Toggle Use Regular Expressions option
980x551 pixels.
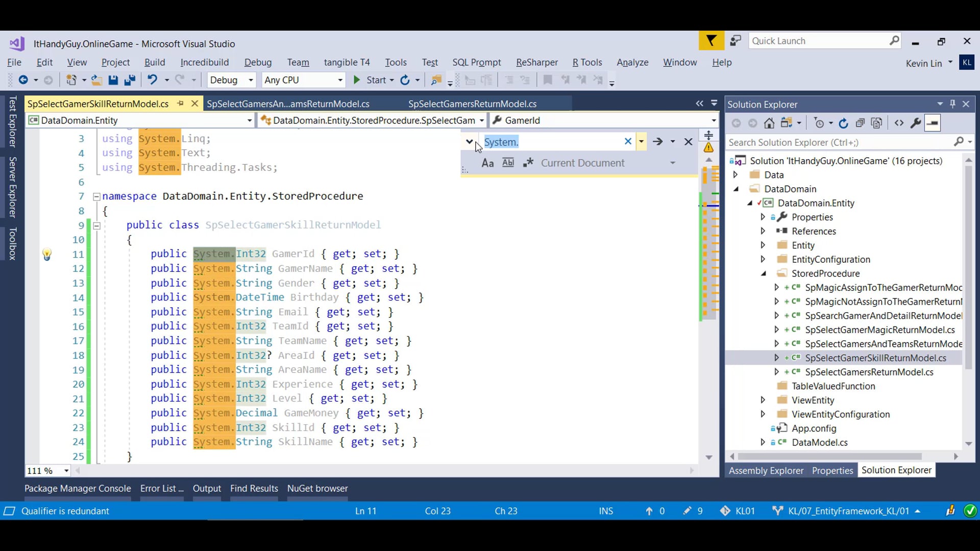528,163
